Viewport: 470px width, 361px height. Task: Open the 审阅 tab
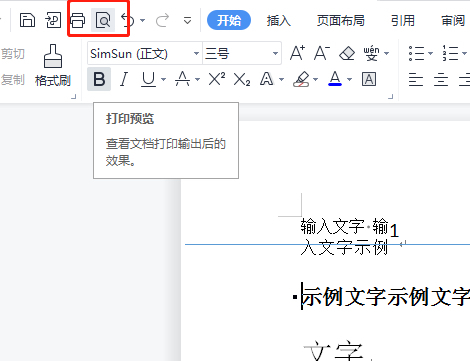pyautogui.click(x=453, y=21)
